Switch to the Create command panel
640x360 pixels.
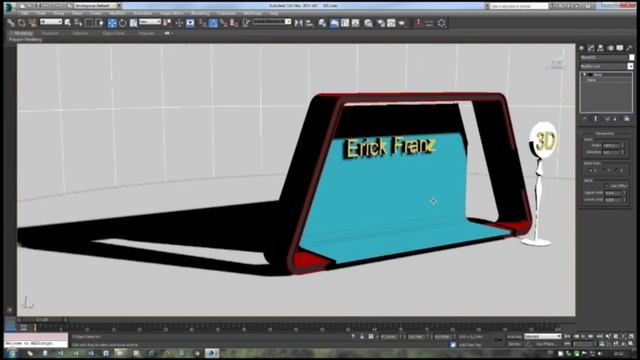582,48
